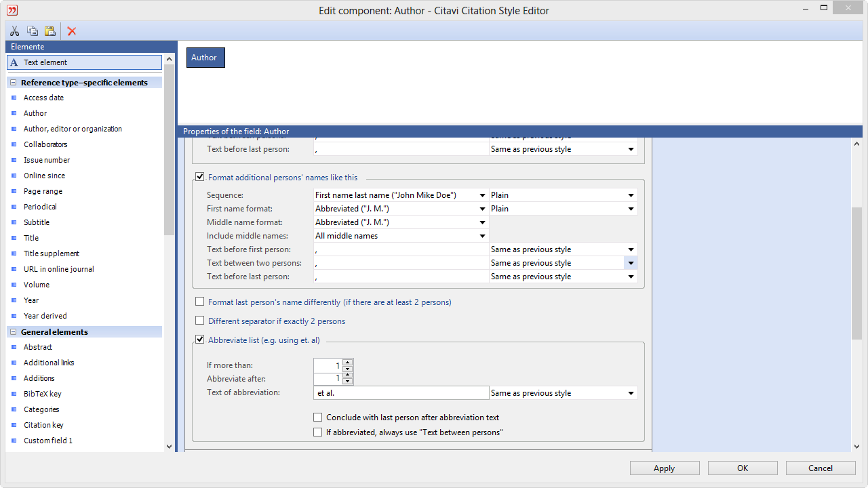Select the Periodical element
868x488 pixels.
click(x=40, y=207)
